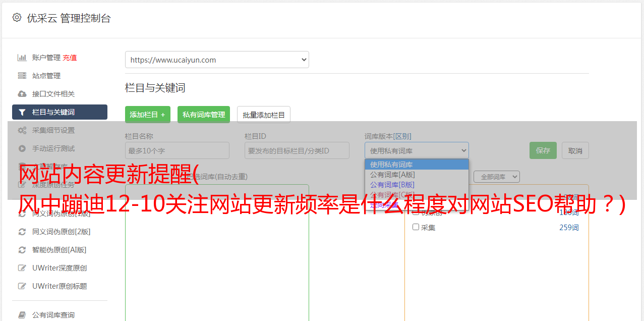Click the cloud upload icon for 接口文件相关
Image resolution: width=644 pixels, height=321 pixels.
pyautogui.click(x=22, y=94)
